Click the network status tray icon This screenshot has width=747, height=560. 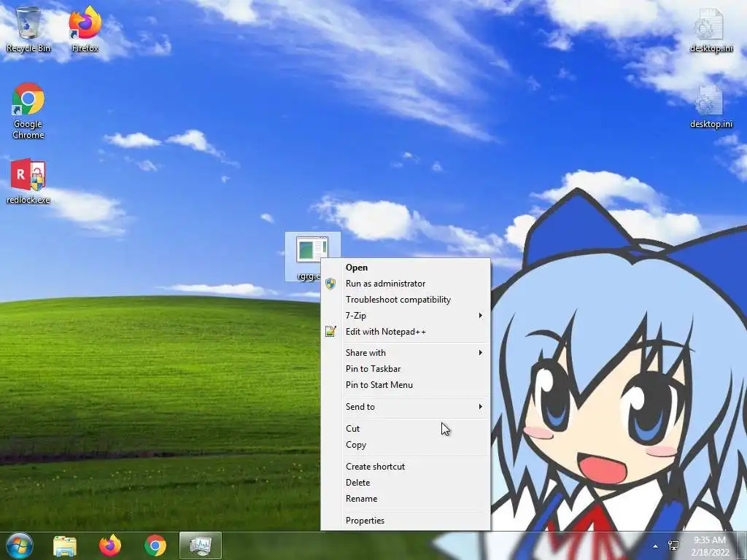[x=673, y=545]
